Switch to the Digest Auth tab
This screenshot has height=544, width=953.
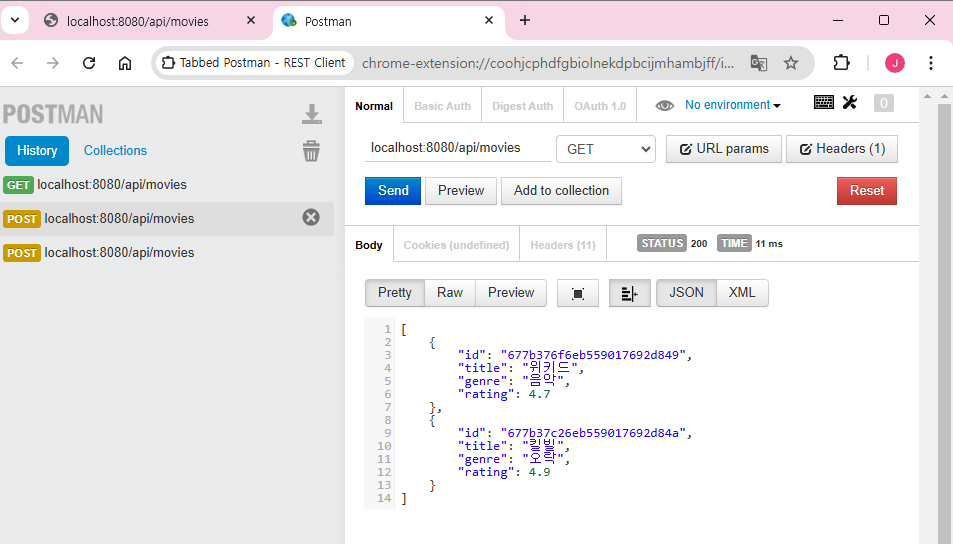523,106
